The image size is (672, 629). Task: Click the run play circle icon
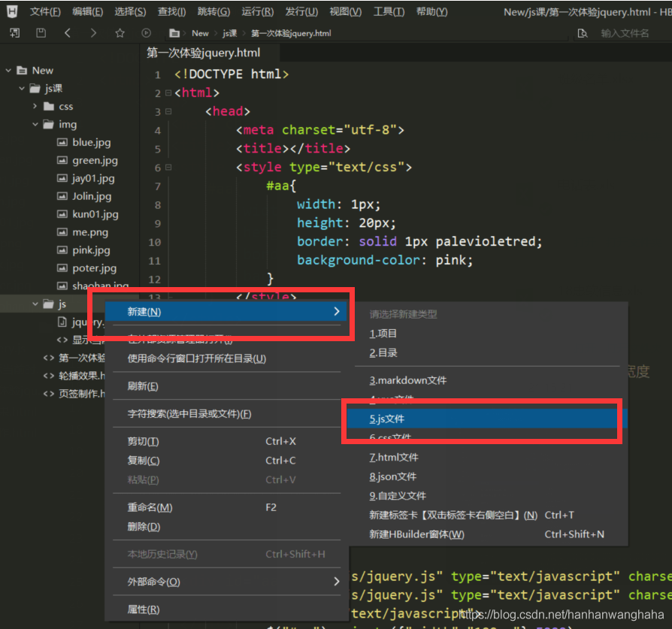[x=146, y=33]
